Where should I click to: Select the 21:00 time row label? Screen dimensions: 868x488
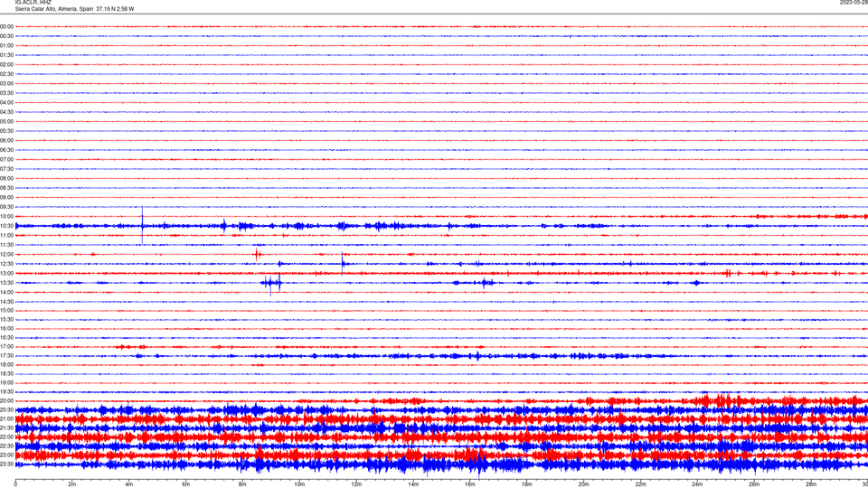coord(6,418)
